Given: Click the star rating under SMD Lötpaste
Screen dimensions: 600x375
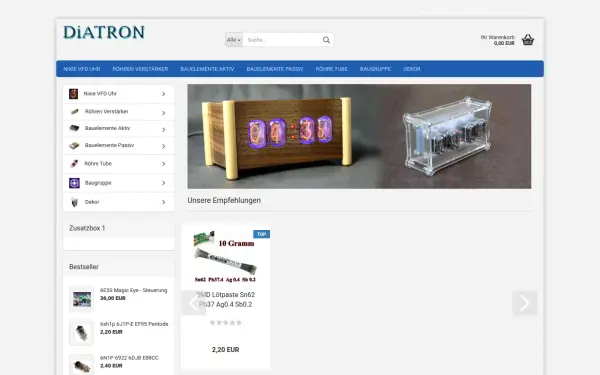Looking at the screenshot, I should click(226, 323).
